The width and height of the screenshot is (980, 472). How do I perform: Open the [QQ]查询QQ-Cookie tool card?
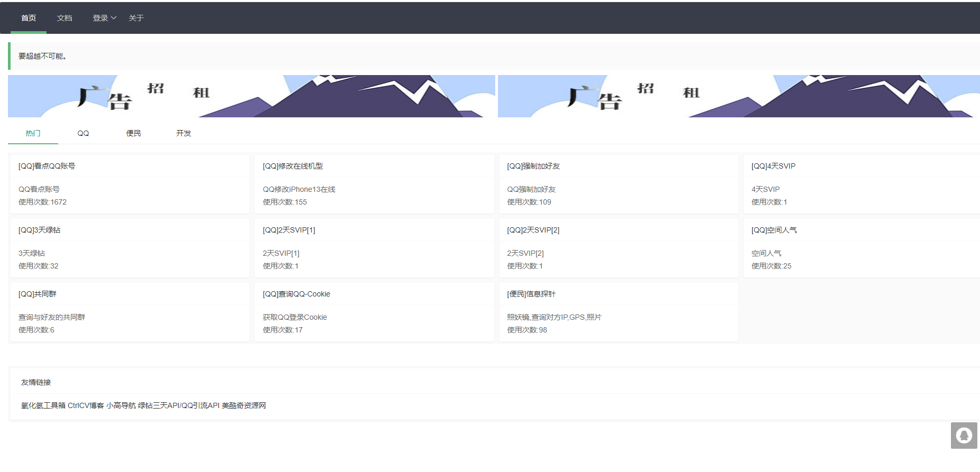374,311
